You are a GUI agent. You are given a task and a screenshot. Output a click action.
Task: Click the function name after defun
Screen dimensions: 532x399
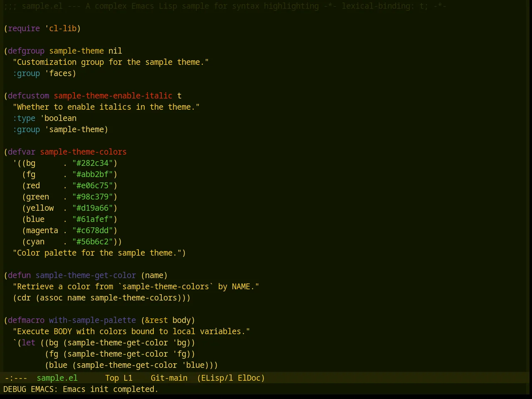pyautogui.click(x=86, y=275)
